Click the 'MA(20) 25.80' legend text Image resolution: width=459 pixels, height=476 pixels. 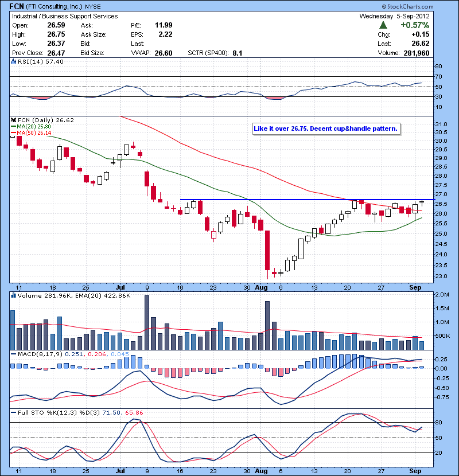coord(34,126)
